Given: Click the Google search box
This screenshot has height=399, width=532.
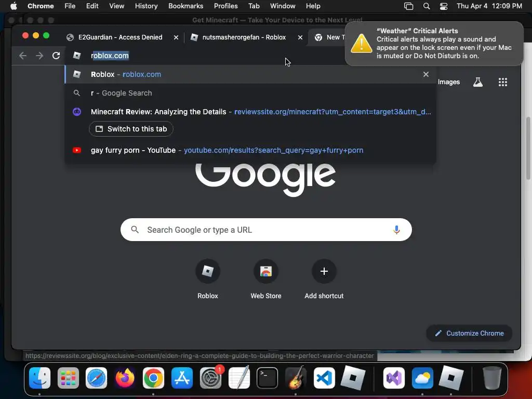Looking at the screenshot, I should 266,230.
